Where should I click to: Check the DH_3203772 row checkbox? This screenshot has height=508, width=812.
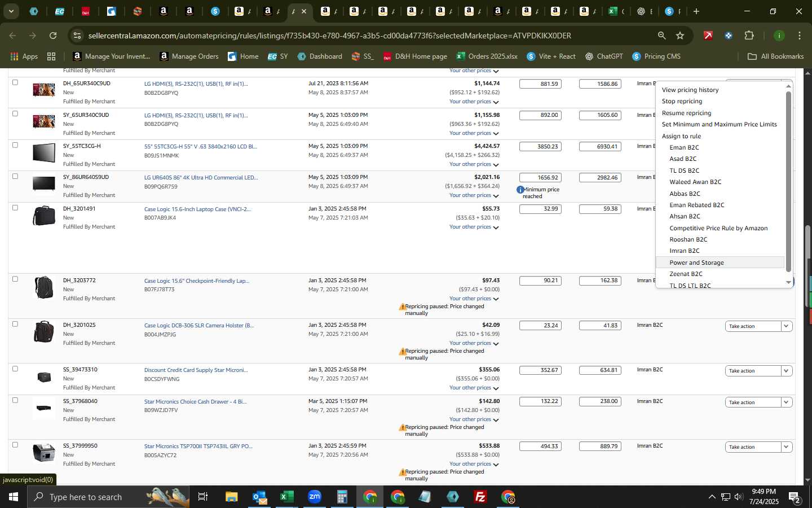click(15, 279)
